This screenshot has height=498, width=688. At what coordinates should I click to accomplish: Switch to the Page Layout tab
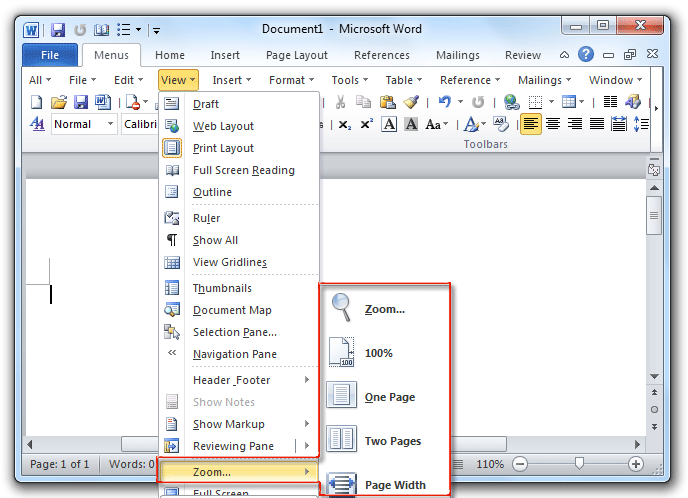pos(297,55)
